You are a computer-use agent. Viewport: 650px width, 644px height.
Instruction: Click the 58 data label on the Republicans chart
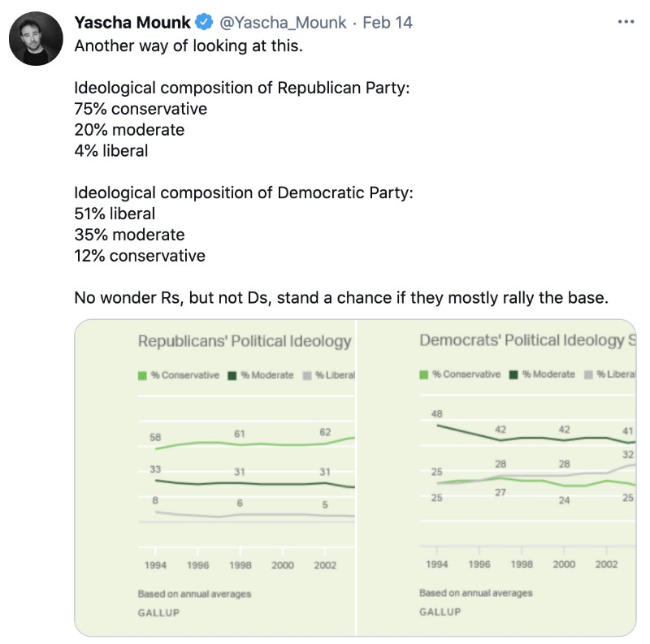pos(154,438)
